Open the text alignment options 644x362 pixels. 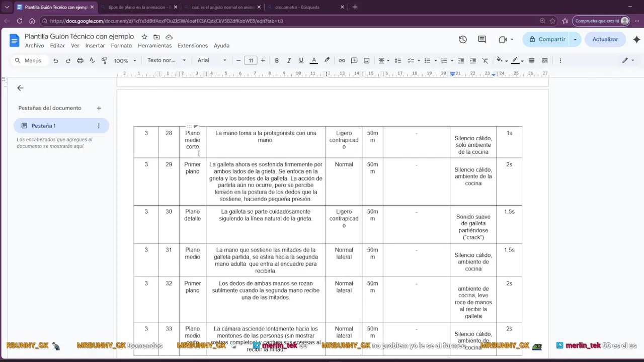coord(383,60)
